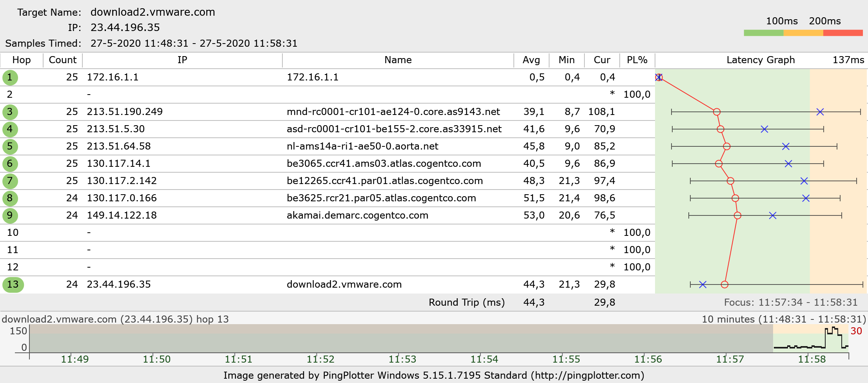Click the Focus time range label
This screenshot has width=868, height=383.
790,303
